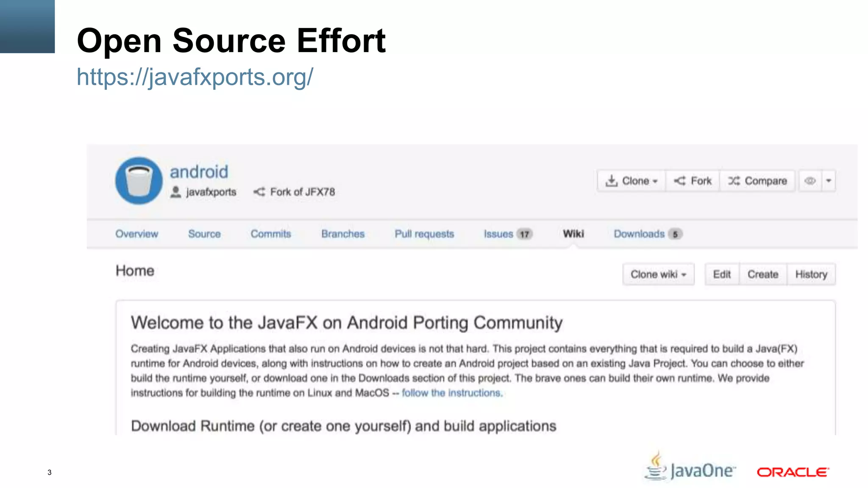The height and width of the screenshot is (488, 868).
Task: Follow the 'follow the instructions' link
Action: point(452,393)
